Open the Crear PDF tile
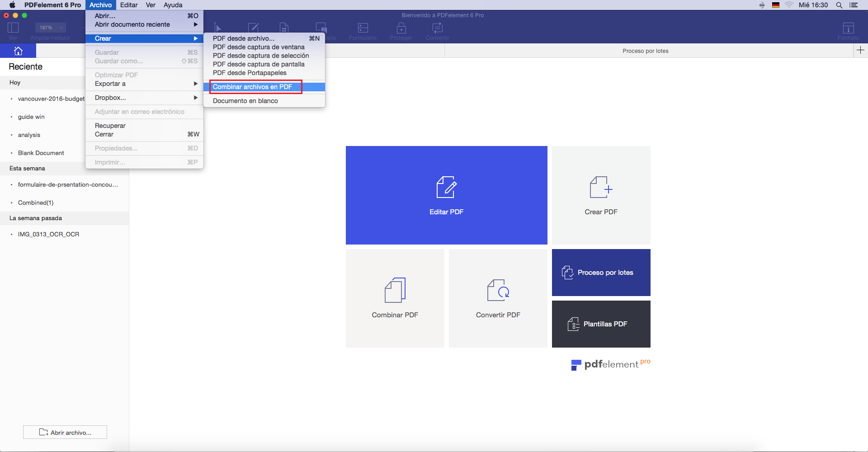Image resolution: width=868 pixels, height=452 pixels. pyautogui.click(x=601, y=195)
